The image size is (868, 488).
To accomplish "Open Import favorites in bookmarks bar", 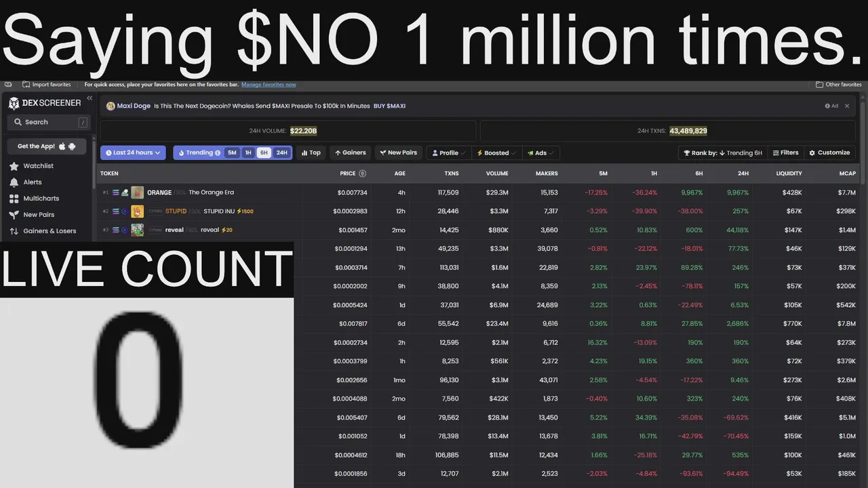I will coord(46,85).
